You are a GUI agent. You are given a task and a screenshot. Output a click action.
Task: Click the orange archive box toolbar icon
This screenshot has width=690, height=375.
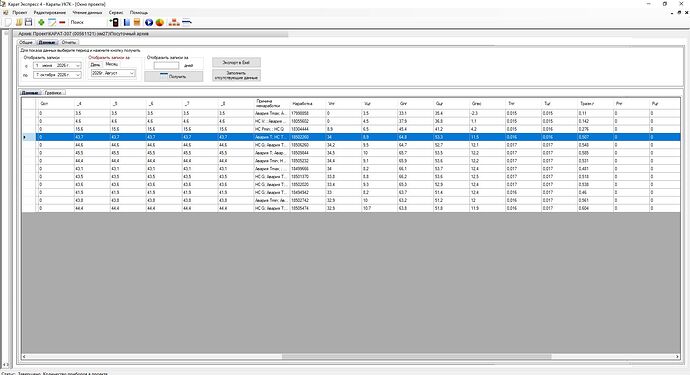[x=137, y=22]
